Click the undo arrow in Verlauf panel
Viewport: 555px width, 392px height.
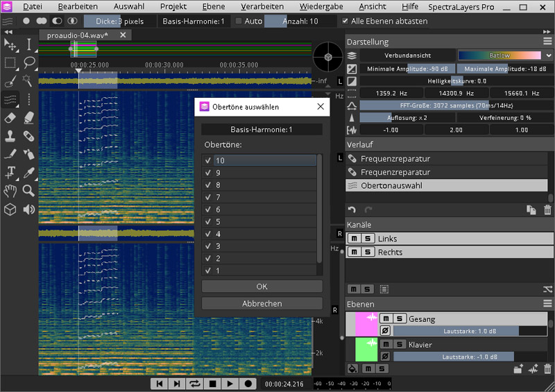pos(352,210)
